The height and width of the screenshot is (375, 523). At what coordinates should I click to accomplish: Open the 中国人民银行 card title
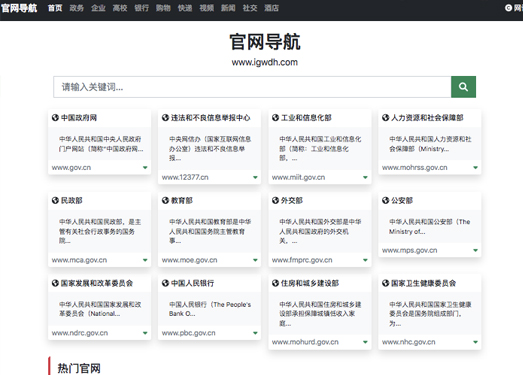click(192, 283)
